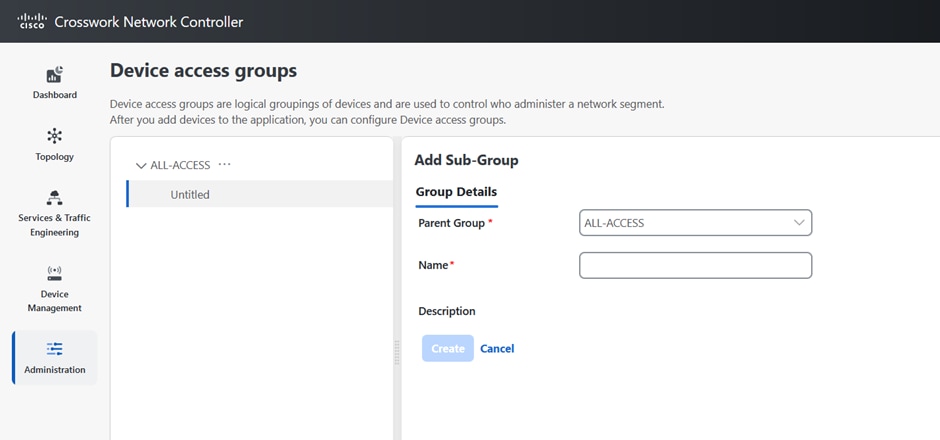The height and width of the screenshot is (440, 940).
Task: Open the ALL-ACCESS three-dot options menu
Action: pos(225,164)
